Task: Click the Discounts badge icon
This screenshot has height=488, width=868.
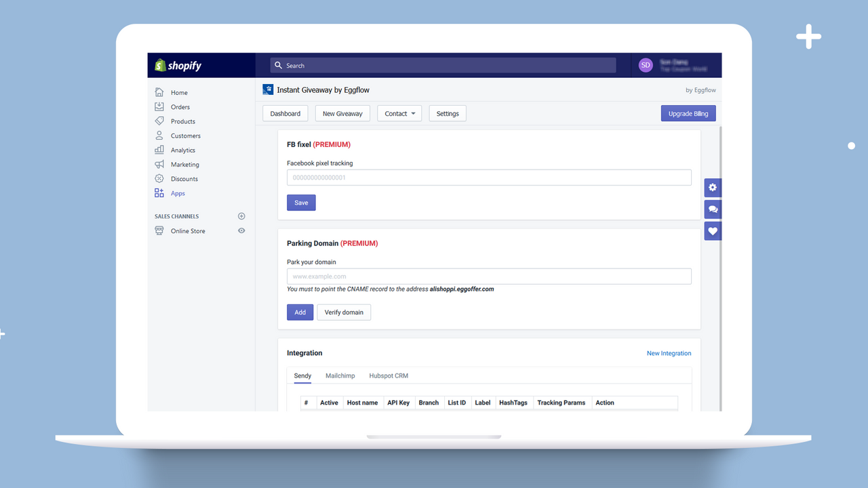Action: (159, 178)
